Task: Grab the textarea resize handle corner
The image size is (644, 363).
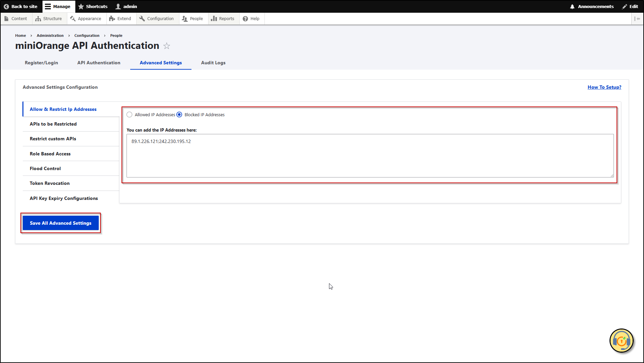Action: click(x=612, y=175)
